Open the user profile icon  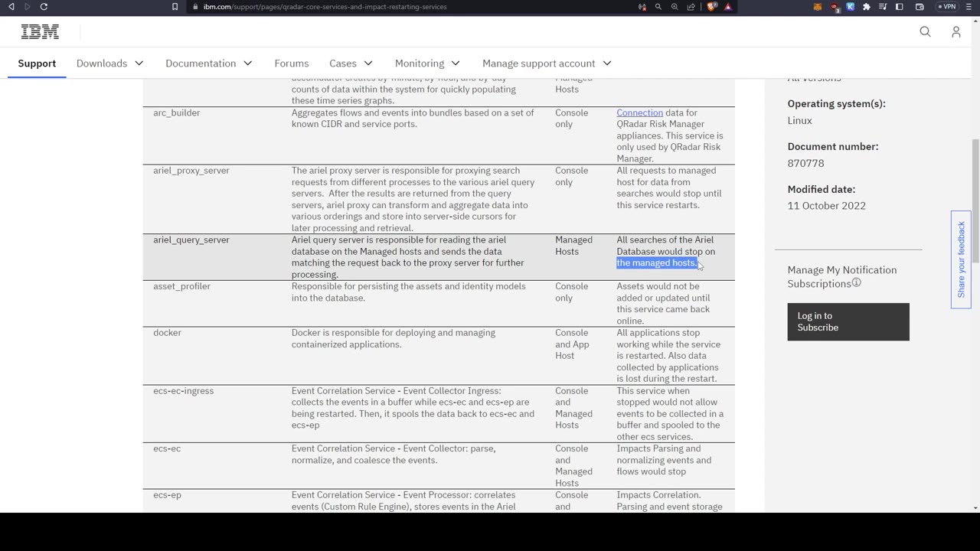click(956, 31)
